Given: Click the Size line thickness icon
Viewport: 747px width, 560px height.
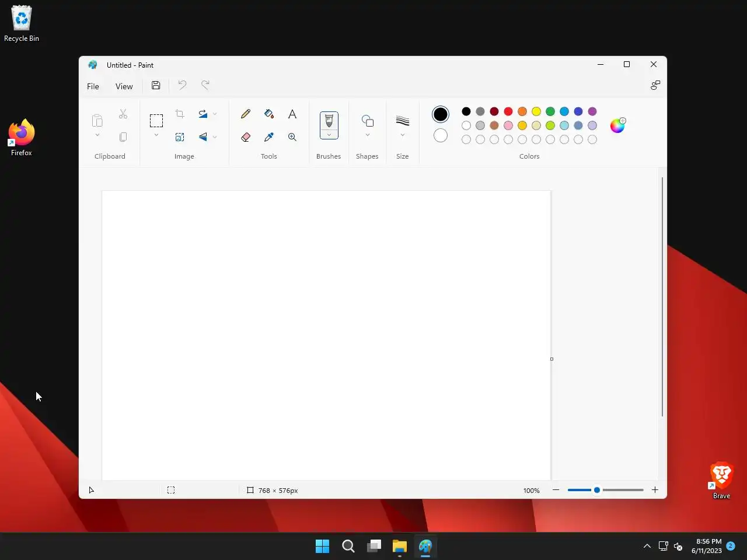Looking at the screenshot, I should (403, 121).
